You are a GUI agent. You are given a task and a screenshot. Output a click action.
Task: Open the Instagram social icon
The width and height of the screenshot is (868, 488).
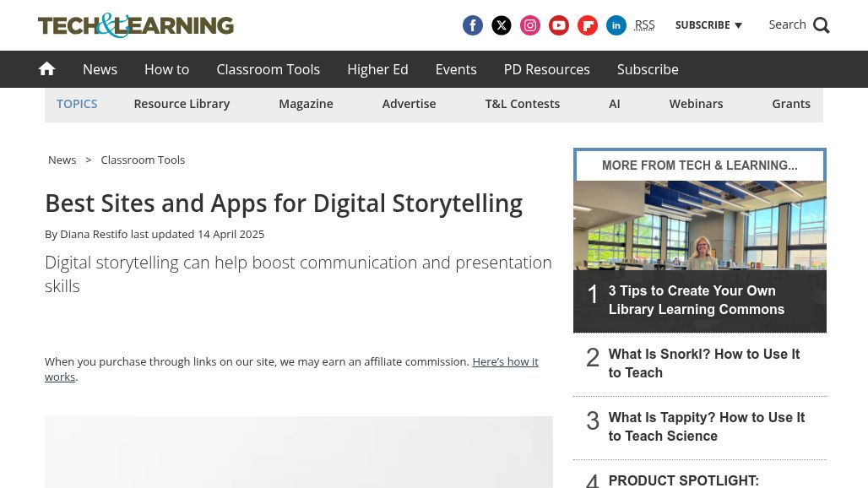(x=530, y=25)
